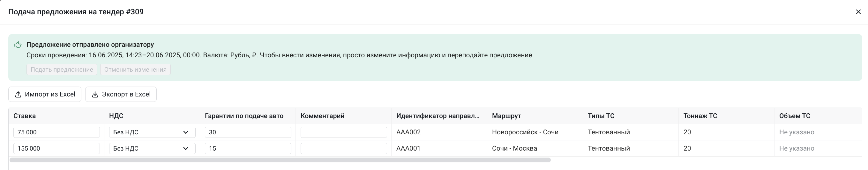Open the НДС dropdown for route AAA001
This screenshot has width=868, height=170.
click(152, 148)
